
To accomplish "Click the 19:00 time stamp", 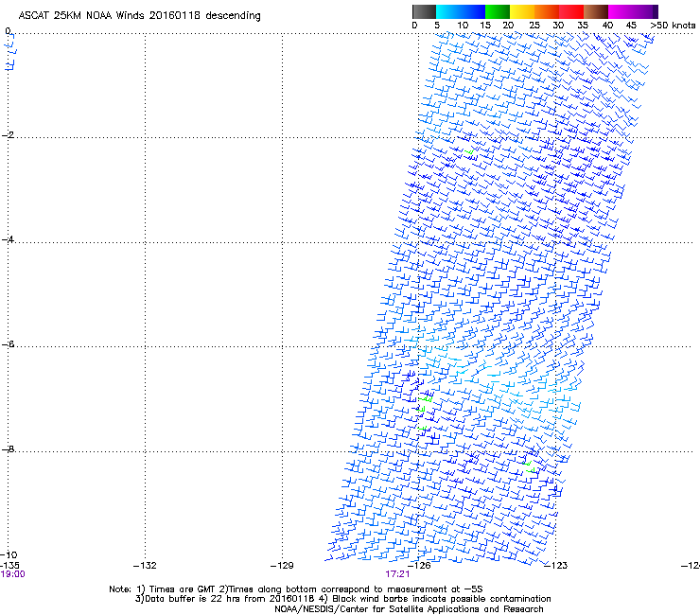I will coord(13,574).
